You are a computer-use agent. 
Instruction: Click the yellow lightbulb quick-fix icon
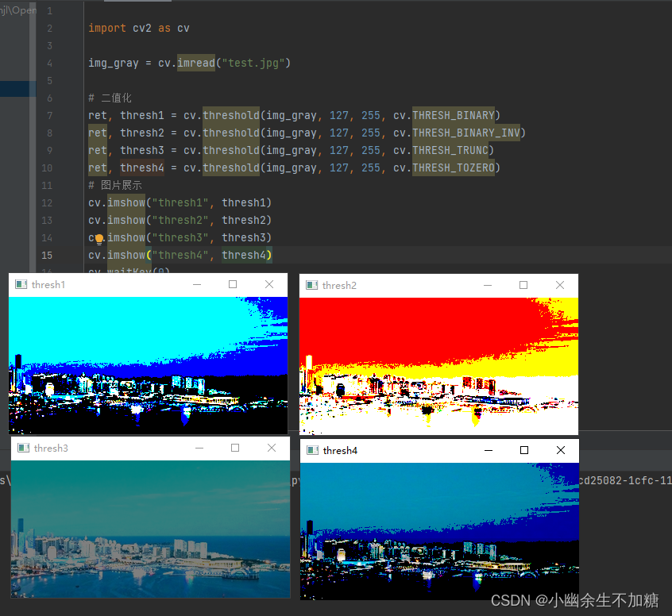tap(99, 239)
